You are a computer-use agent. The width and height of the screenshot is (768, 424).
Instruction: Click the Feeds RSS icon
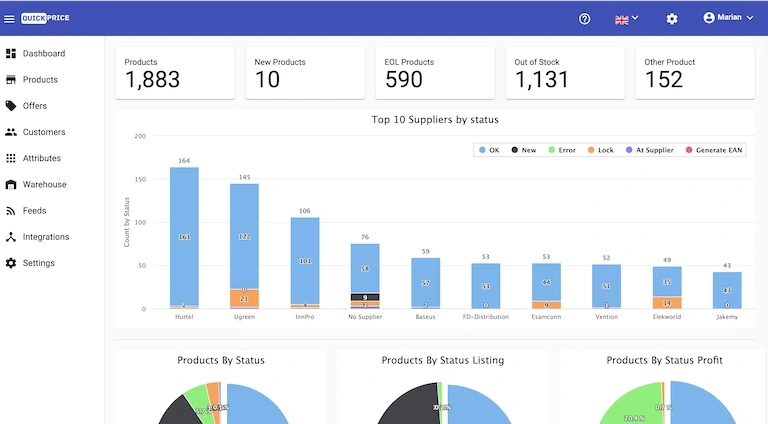11,211
